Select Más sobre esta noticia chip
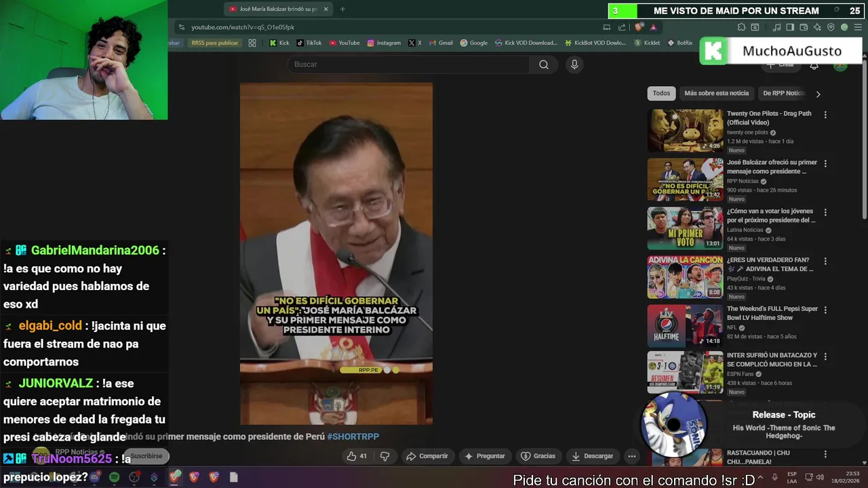The image size is (868, 488). 716,94
